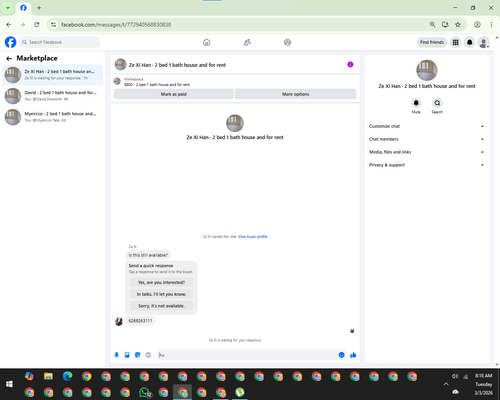Show hidden system tray icons chevron
The image size is (500, 400).
point(446,384)
